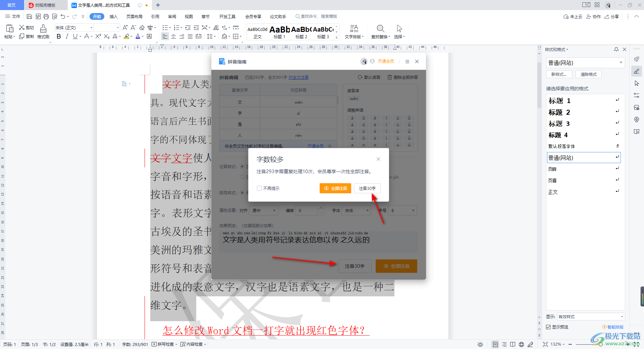Open the 文件 menu
Screen dimensions: 644x349
[x=13, y=16]
